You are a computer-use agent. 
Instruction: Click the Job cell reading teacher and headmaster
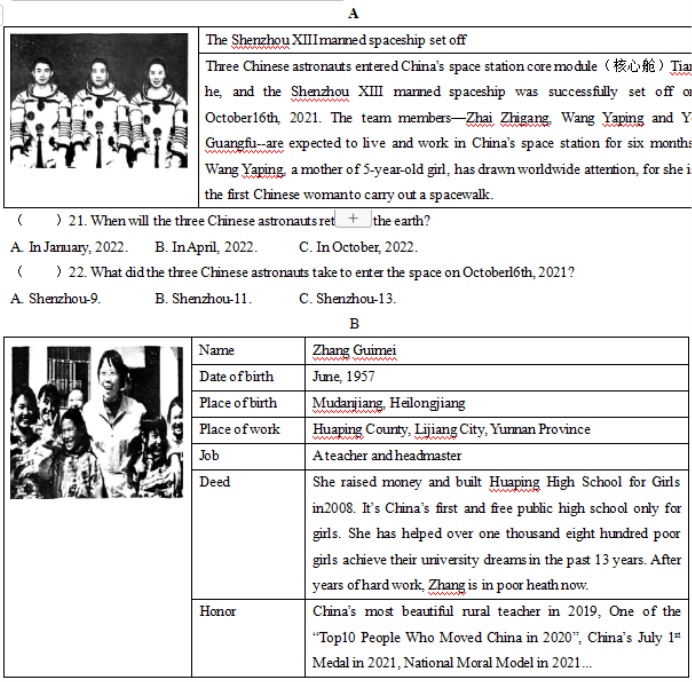point(387,455)
